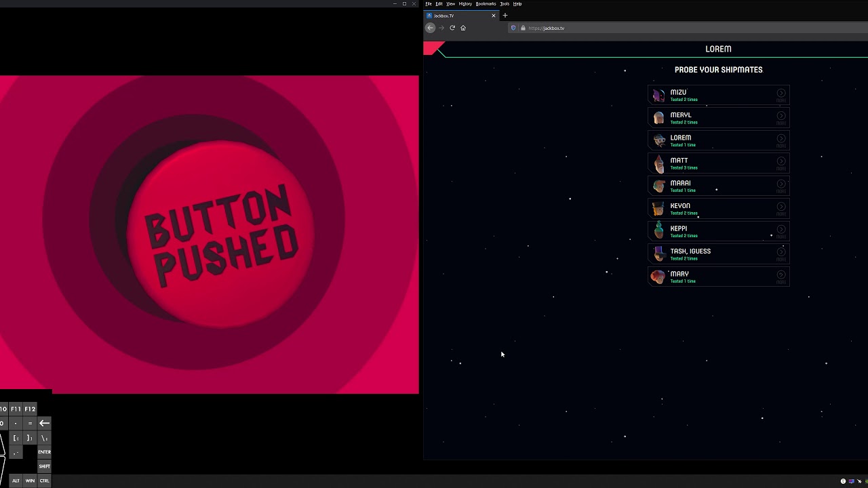Click the F12 key overlay
Screen dimensions: 868x488
[x=30, y=409]
